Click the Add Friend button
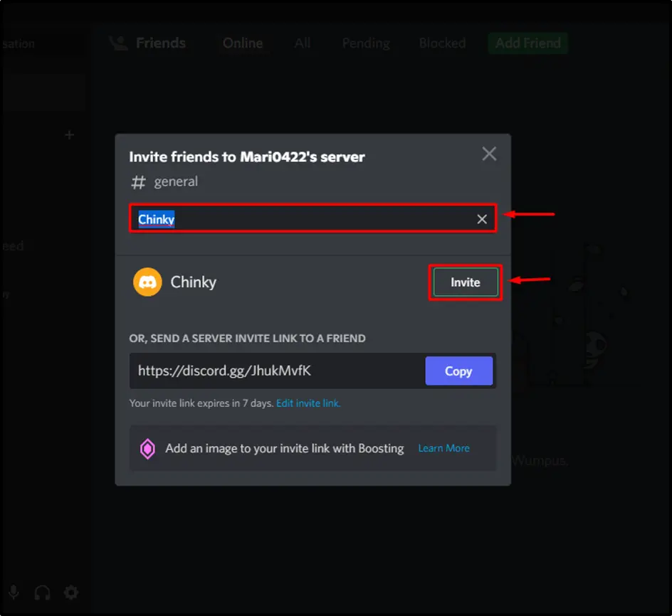Image resolution: width=672 pixels, height=616 pixels. pyautogui.click(x=528, y=43)
